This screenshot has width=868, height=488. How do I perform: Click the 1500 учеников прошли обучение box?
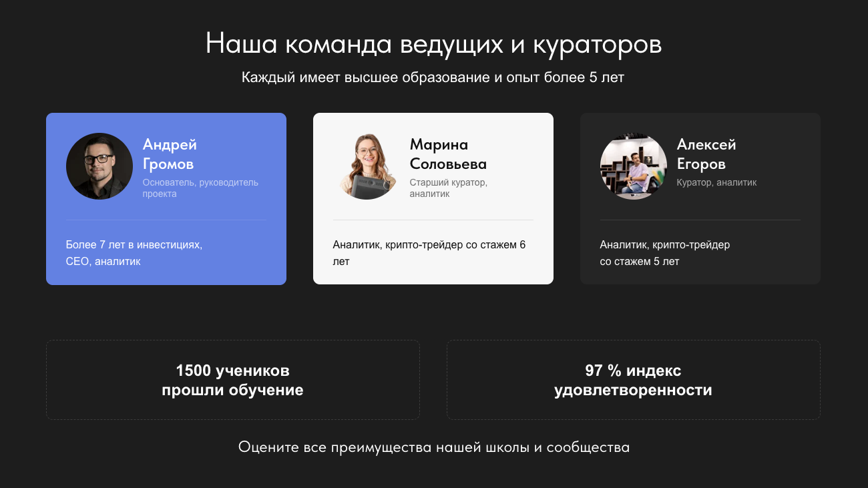[x=233, y=380]
